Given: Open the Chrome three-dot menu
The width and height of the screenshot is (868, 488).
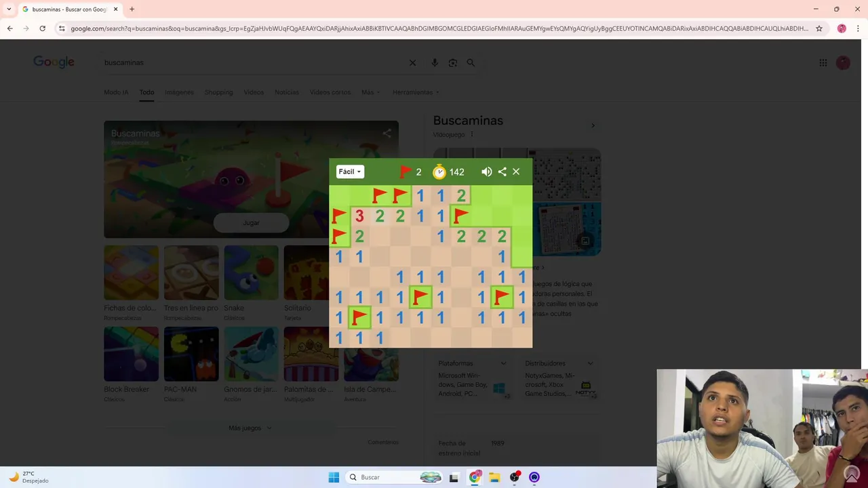Looking at the screenshot, I should tap(859, 28).
